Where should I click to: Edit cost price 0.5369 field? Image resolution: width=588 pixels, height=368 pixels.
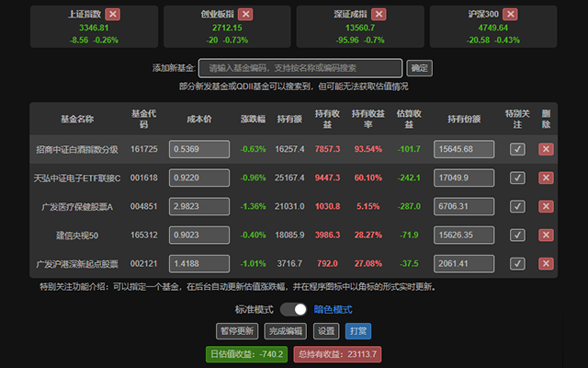click(x=199, y=149)
